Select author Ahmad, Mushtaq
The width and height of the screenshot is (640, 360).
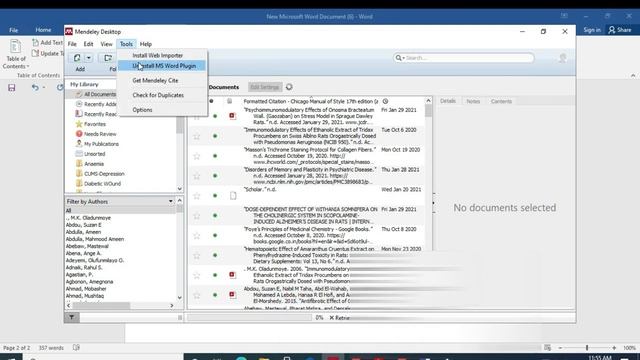click(x=85, y=296)
